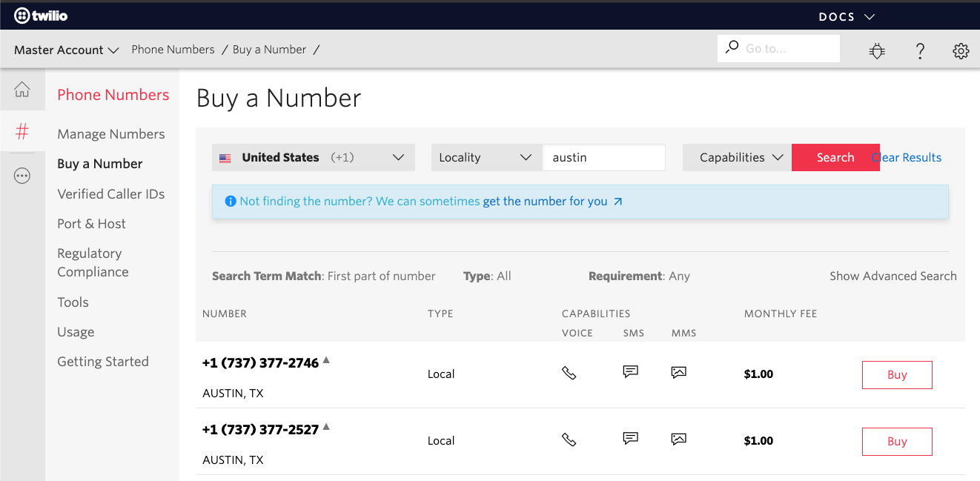Click the SMS icon for 377-2527
The image size is (980, 481).
point(630,439)
